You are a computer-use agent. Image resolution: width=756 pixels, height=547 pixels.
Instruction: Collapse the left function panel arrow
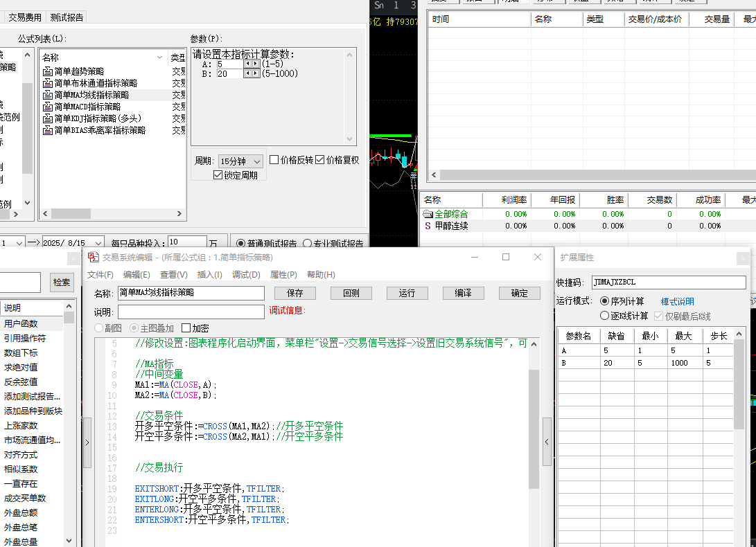click(x=87, y=442)
